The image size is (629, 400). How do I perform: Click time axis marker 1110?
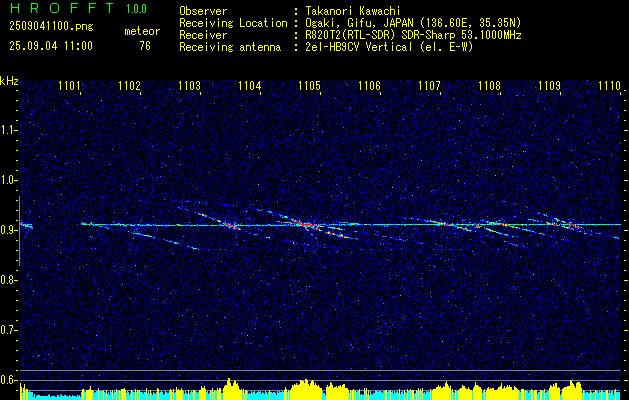pyautogui.click(x=609, y=85)
